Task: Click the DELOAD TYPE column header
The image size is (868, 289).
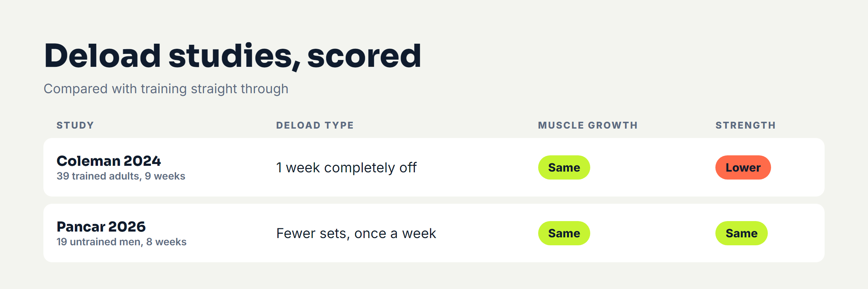Action: 315,125
